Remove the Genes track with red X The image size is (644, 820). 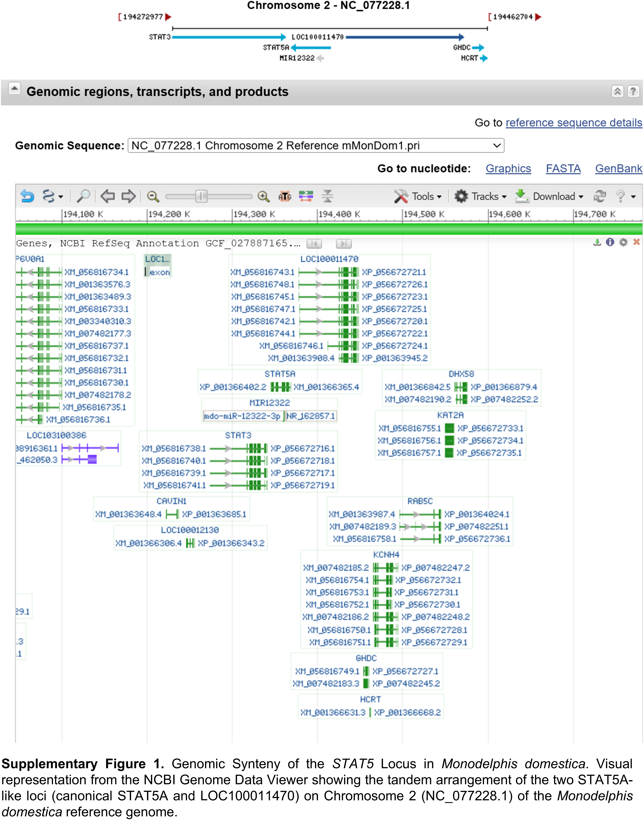point(636,242)
